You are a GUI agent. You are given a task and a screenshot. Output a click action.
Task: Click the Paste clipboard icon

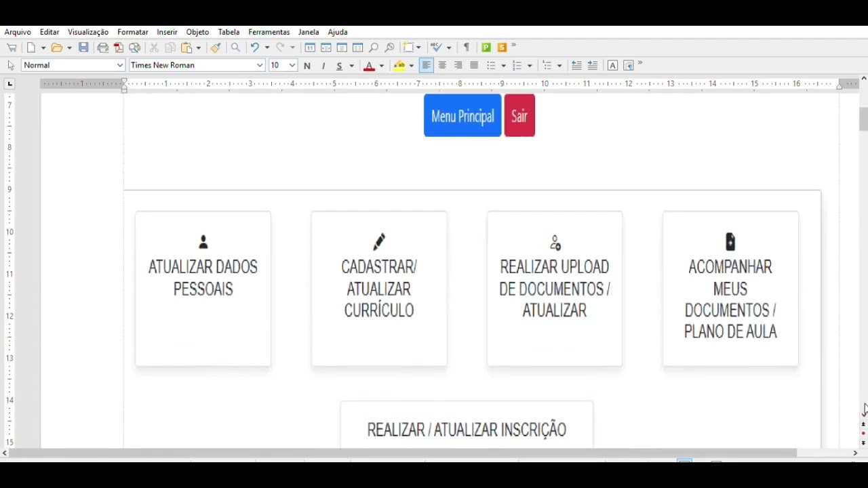pos(186,47)
